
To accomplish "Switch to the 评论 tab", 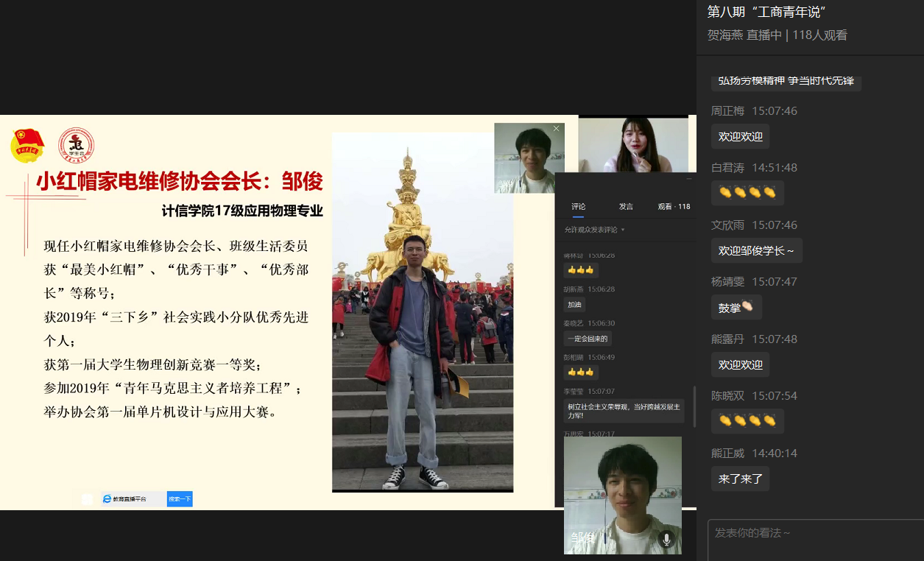I will click(x=579, y=207).
